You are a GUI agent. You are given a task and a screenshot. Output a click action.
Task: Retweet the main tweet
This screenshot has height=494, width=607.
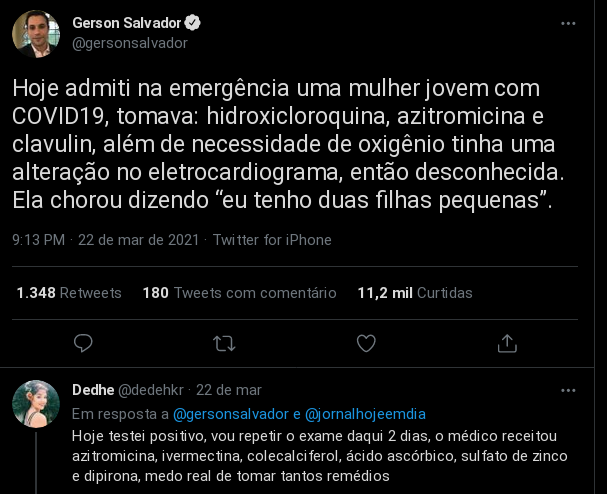[225, 343]
